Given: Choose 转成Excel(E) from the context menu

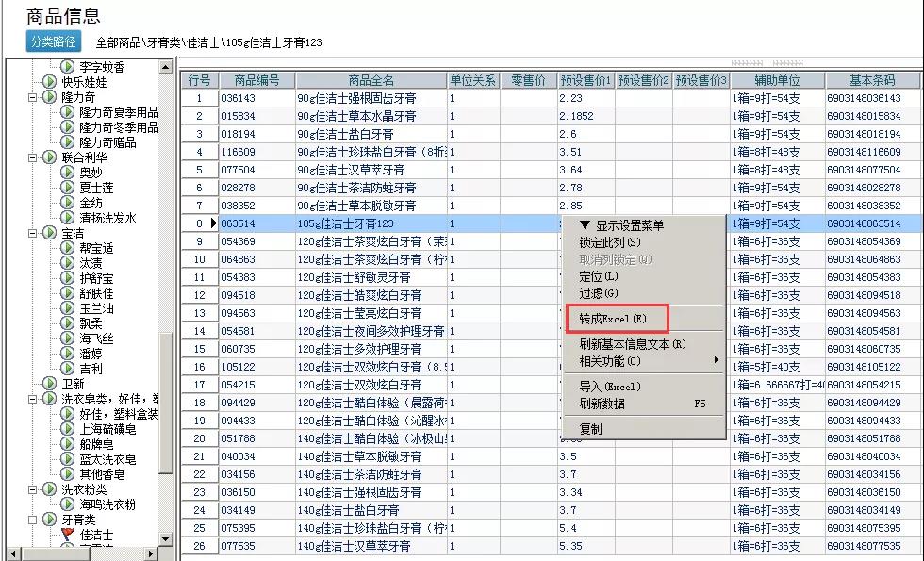Looking at the screenshot, I should coord(614,320).
